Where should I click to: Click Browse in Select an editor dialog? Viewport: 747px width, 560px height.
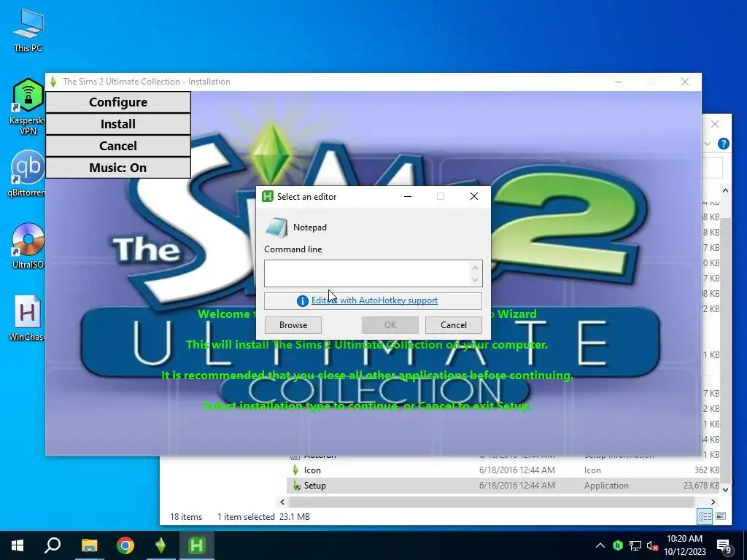click(293, 325)
